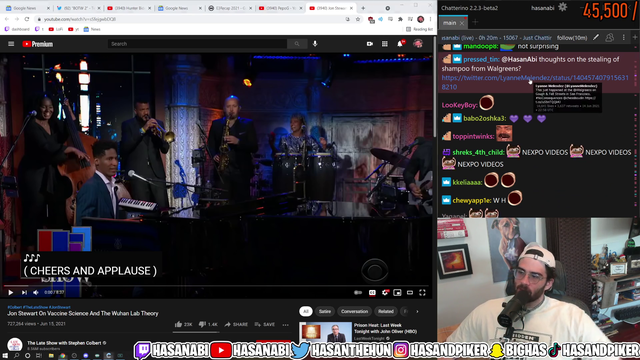Open Chatterino split three-dot menu
640x360 pixels.
(624, 38)
